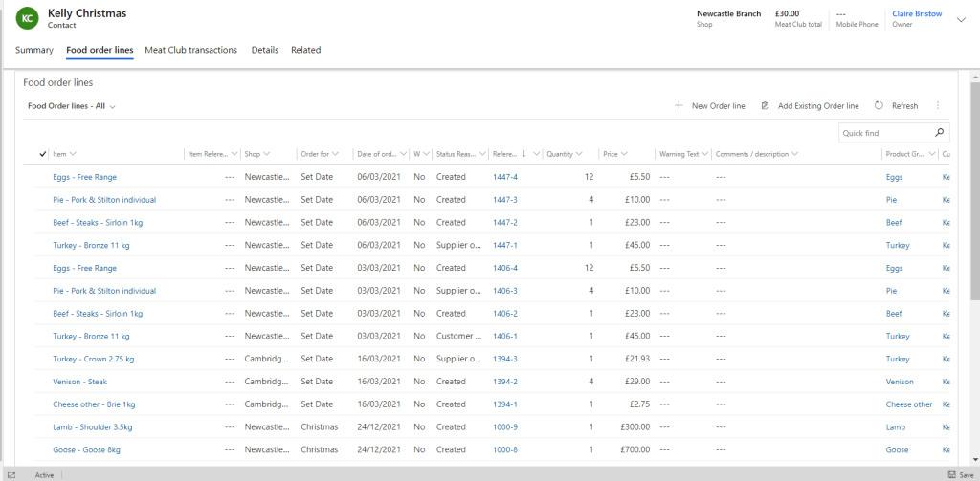This screenshot has height=481, width=980.
Task: Open the Claire Bristow owner link
Action: pos(917,14)
